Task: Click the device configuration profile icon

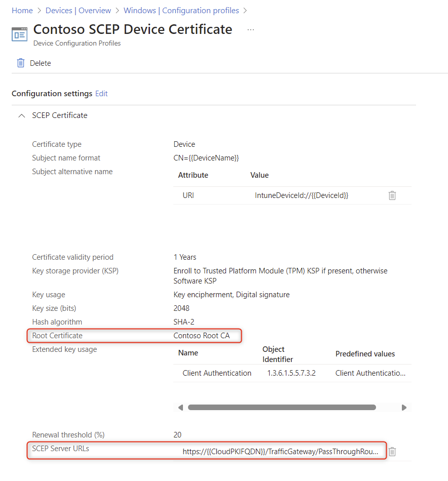Action: (x=20, y=34)
